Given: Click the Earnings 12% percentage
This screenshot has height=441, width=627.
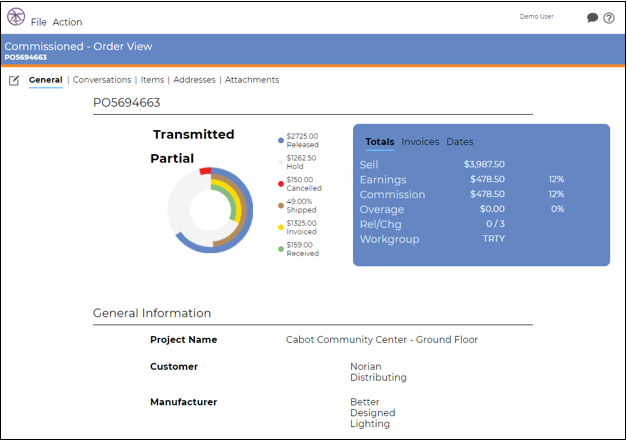Looking at the screenshot, I should [x=556, y=179].
